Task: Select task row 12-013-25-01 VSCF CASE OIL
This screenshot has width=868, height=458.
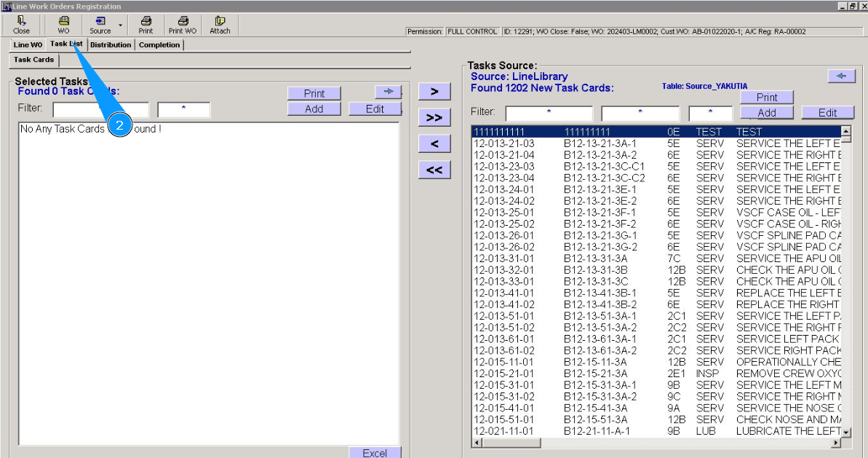Action: (656, 213)
